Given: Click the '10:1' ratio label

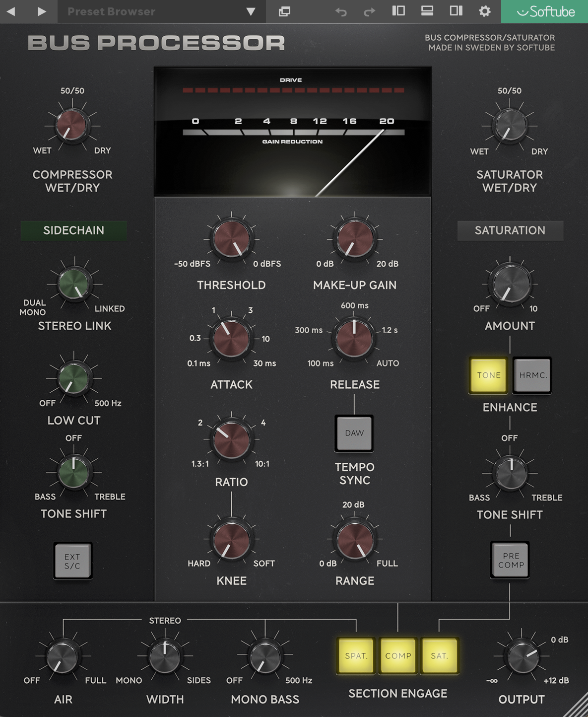Looking at the screenshot, I should [x=262, y=464].
